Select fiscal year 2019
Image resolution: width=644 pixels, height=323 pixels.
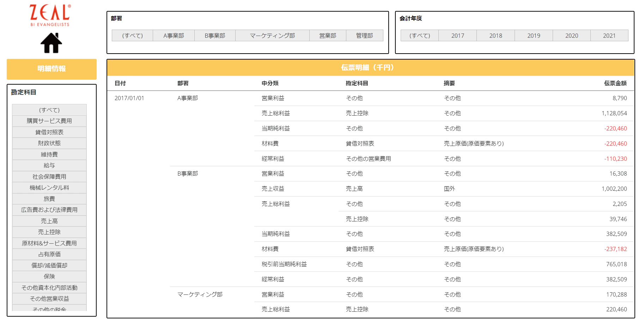pos(534,36)
